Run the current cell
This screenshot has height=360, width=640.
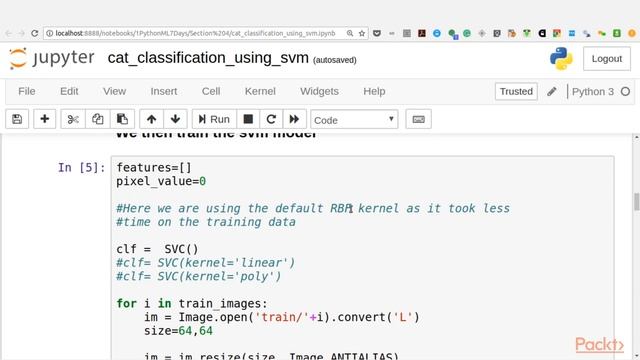(x=214, y=119)
